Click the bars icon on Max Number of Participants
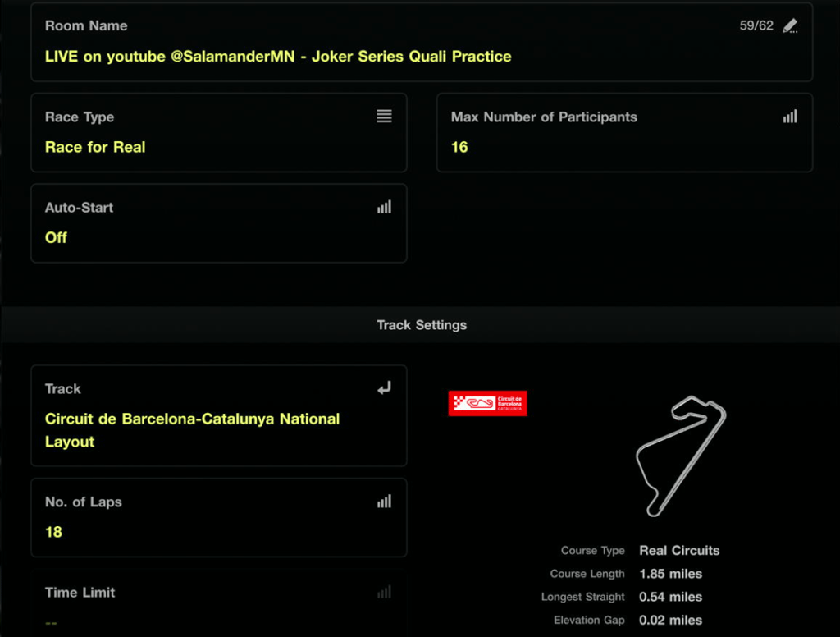This screenshot has width=840, height=637. click(790, 117)
